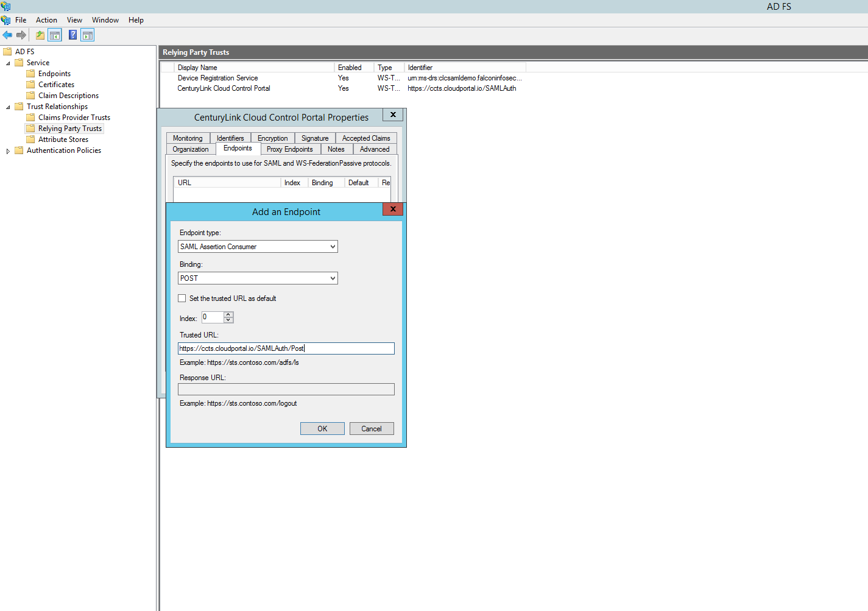The width and height of the screenshot is (868, 611).
Task: Select Endpoints in the Service tree
Action: click(54, 74)
